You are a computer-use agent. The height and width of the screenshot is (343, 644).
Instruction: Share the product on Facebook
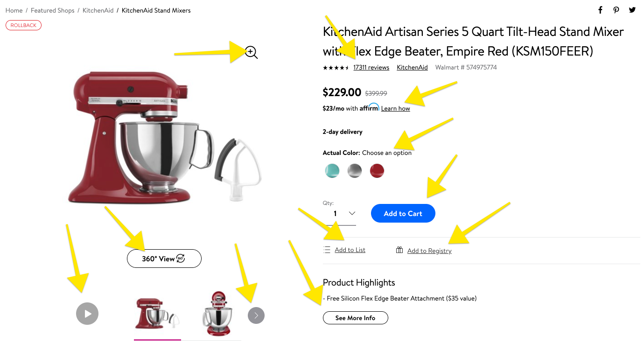[600, 10]
